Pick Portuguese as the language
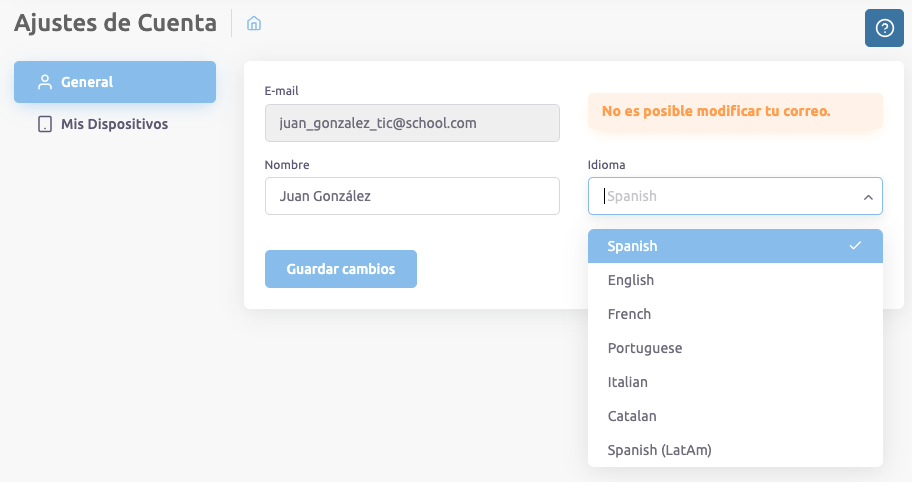Image resolution: width=912 pixels, height=482 pixels. (x=645, y=348)
